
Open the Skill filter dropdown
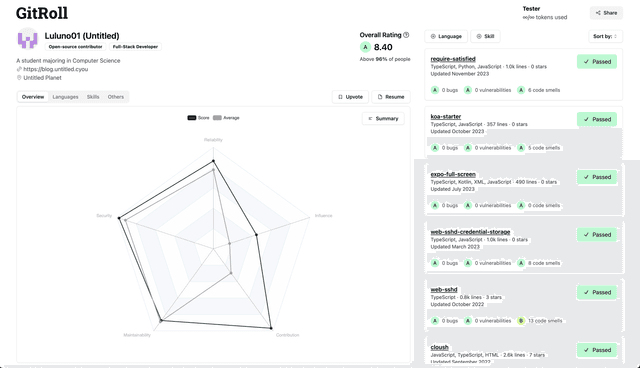tap(485, 36)
